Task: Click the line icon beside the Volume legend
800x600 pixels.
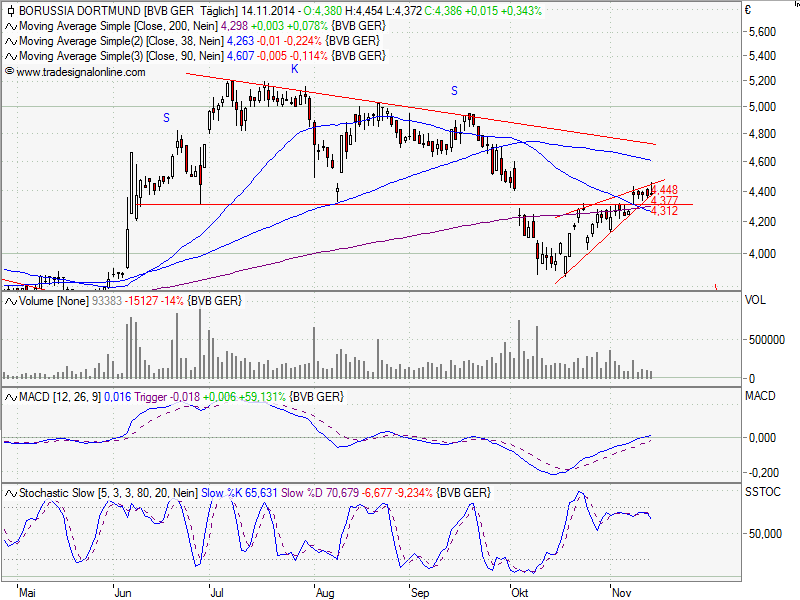Action: click(x=11, y=302)
